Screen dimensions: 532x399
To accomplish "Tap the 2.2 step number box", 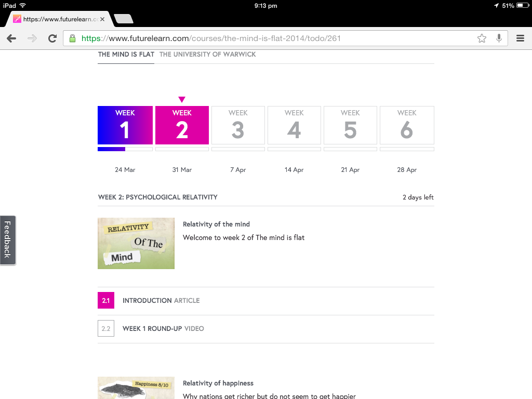I will point(106,328).
